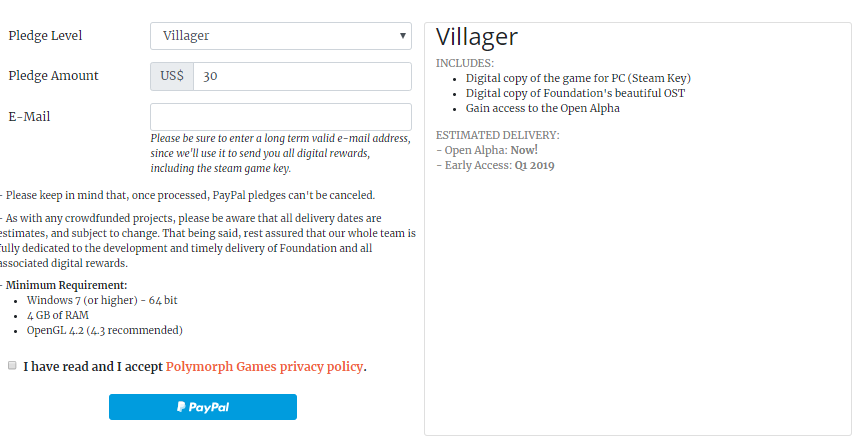Click the "E-Mail" field label
Screen dimensions: 861x443
29,116
